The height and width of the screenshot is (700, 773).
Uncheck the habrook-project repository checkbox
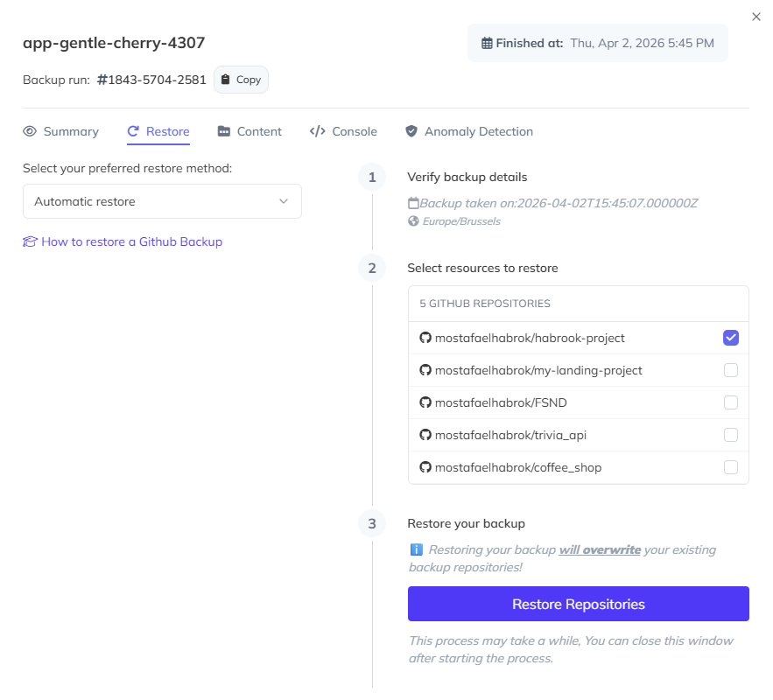pos(731,338)
